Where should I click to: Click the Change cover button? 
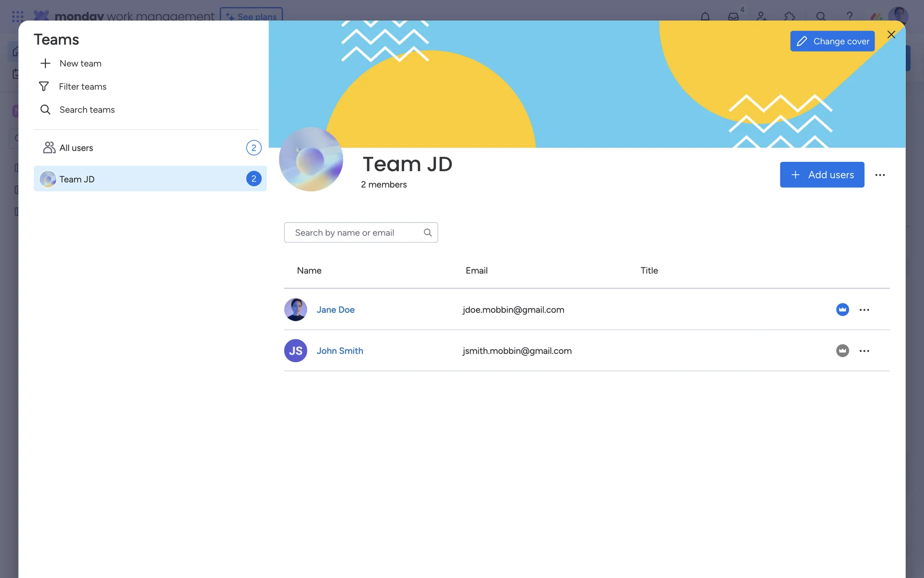832,41
